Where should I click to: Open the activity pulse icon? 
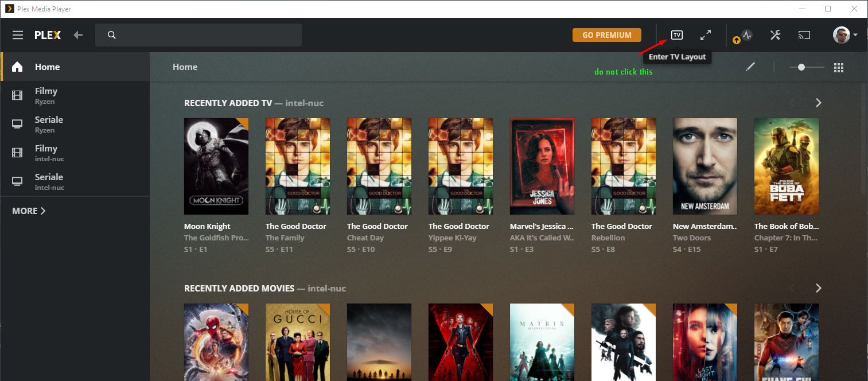pyautogui.click(x=746, y=35)
